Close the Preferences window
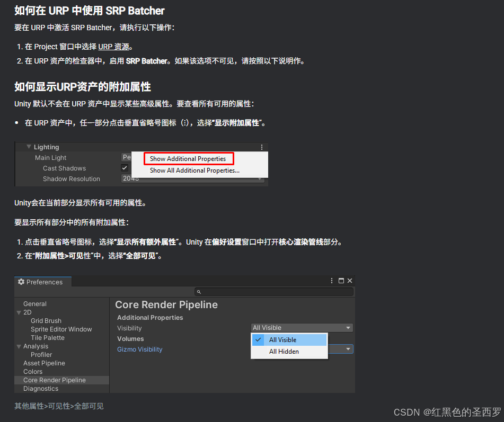 [350, 281]
